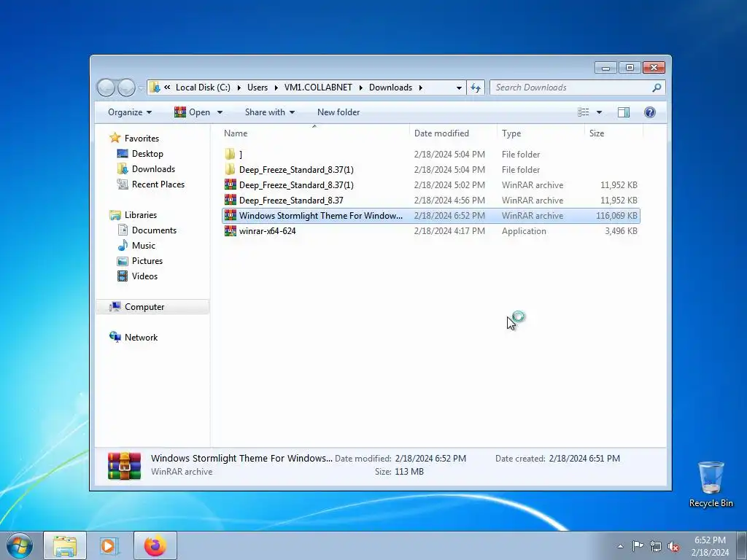Change your view icon button

click(x=584, y=112)
